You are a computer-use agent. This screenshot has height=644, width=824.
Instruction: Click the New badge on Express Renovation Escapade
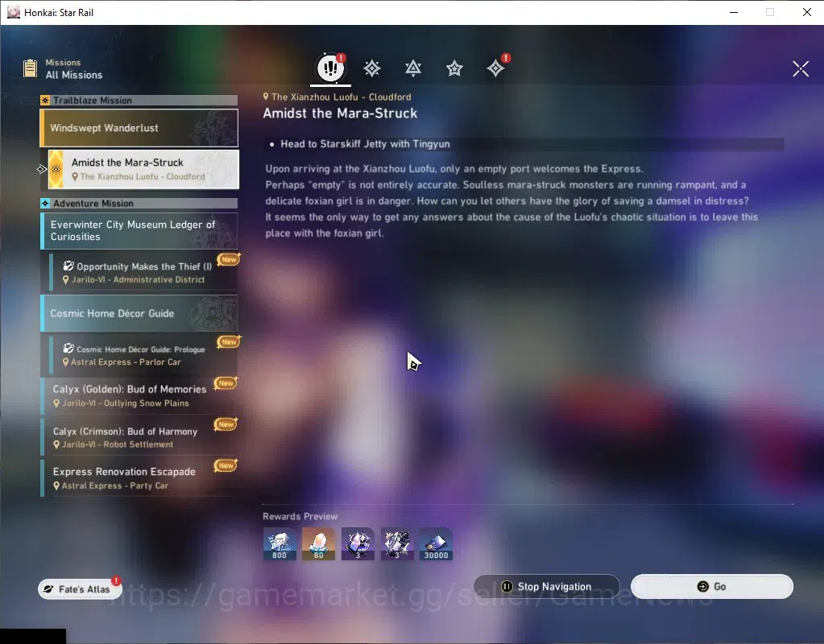click(226, 466)
